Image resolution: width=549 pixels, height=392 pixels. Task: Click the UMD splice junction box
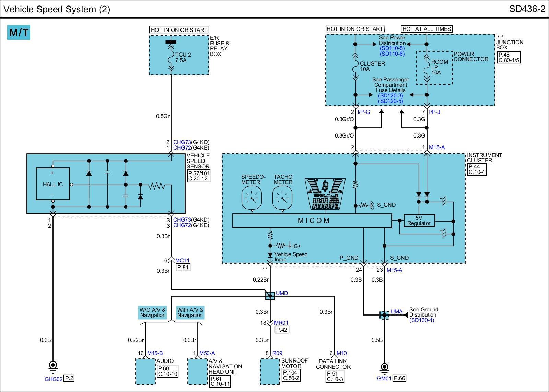[x=270, y=295]
